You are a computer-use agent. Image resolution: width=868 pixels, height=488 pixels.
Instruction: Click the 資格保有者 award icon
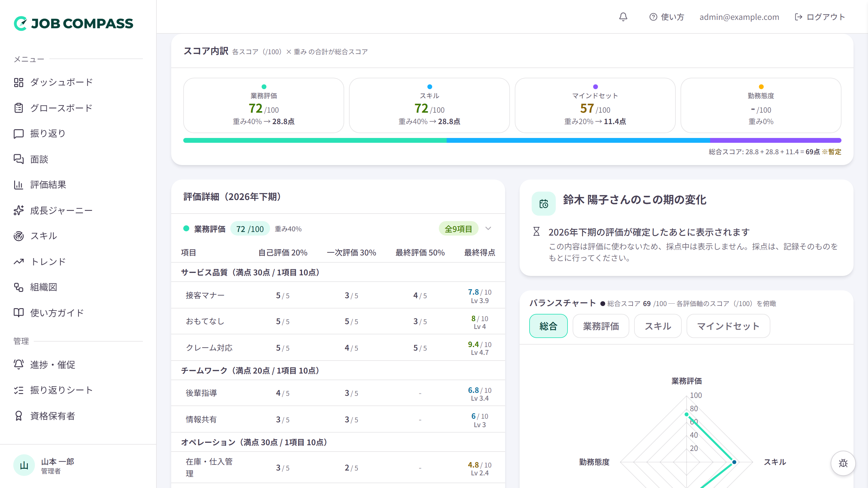coord(18,416)
